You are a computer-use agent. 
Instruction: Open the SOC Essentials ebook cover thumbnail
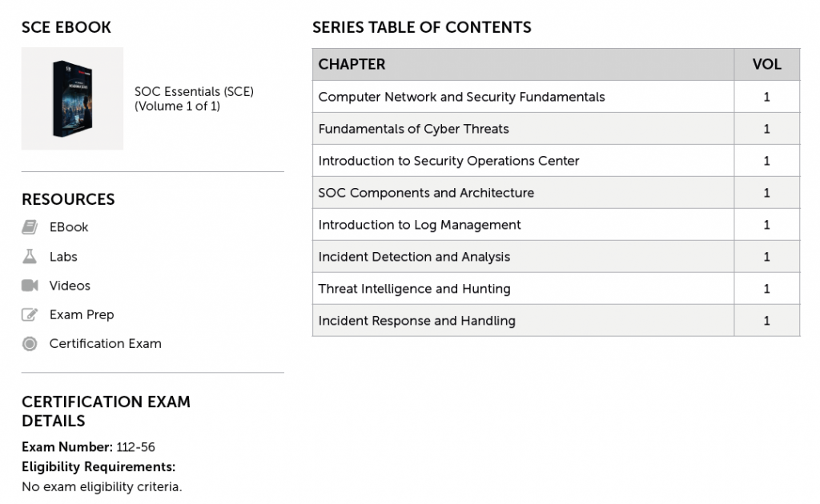tap(72, 98)
